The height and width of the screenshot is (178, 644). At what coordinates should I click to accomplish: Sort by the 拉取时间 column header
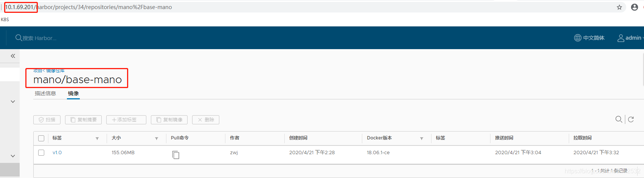click(x=582, y=138)
